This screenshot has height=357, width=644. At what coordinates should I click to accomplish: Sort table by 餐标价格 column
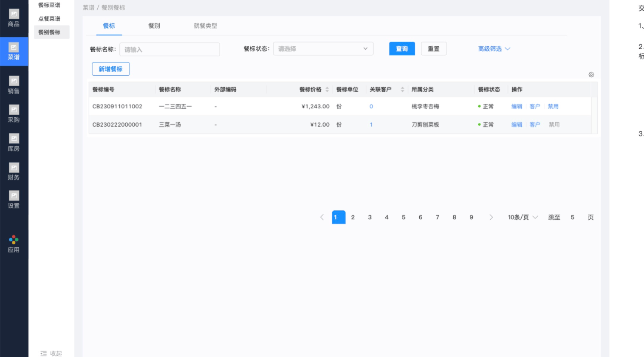click(327, 90)
